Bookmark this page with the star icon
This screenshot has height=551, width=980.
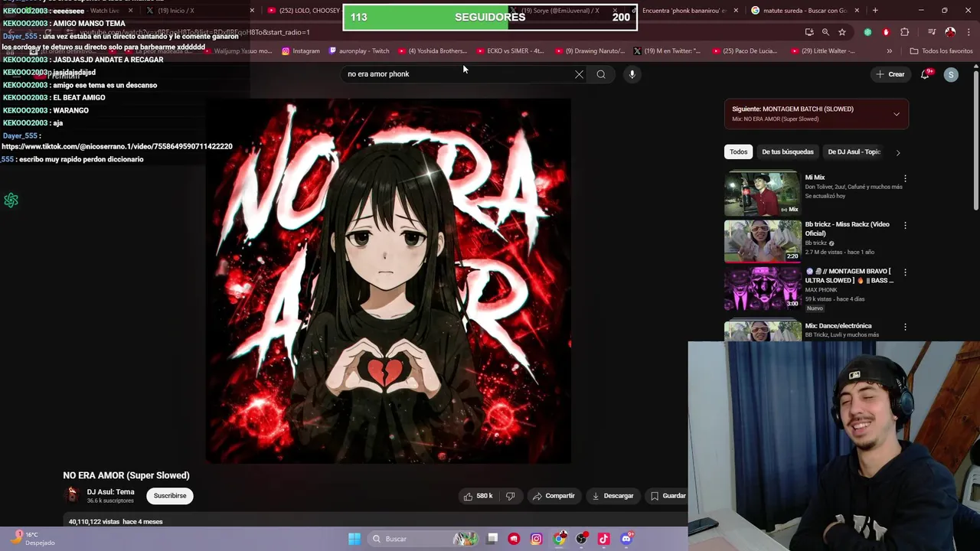pyautogui.click(x=841, y=32)
